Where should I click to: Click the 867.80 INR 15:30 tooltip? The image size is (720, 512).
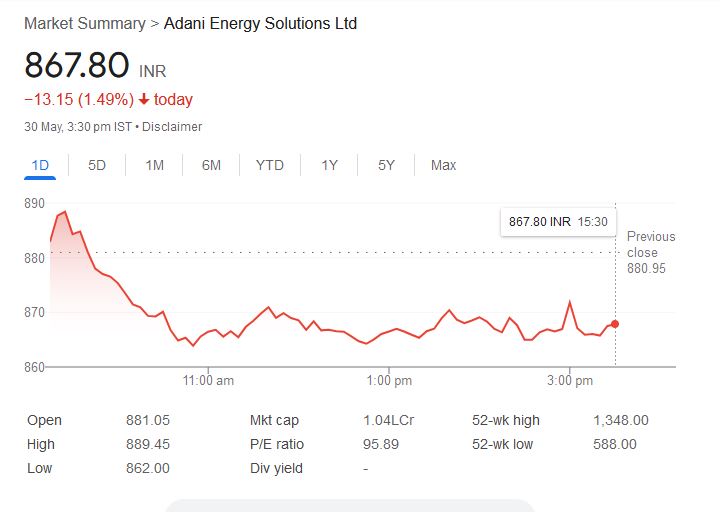(x=558, y=221)
